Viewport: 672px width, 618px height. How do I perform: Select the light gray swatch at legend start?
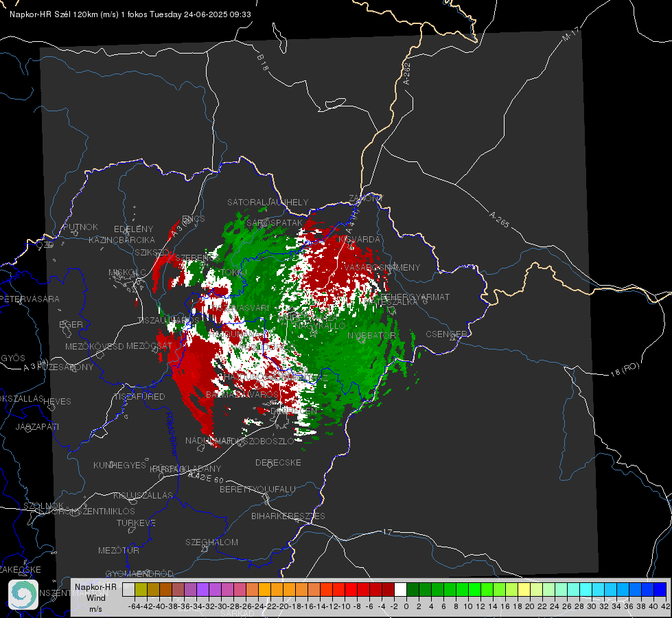tap(128, 590)
